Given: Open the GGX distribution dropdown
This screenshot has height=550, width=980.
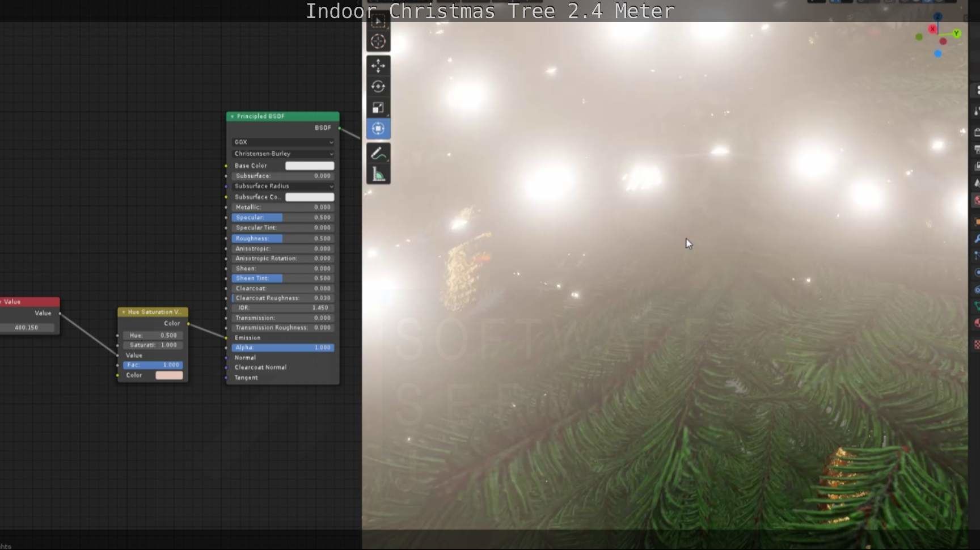Looking at the screenshot, I should tap(283, 142).
